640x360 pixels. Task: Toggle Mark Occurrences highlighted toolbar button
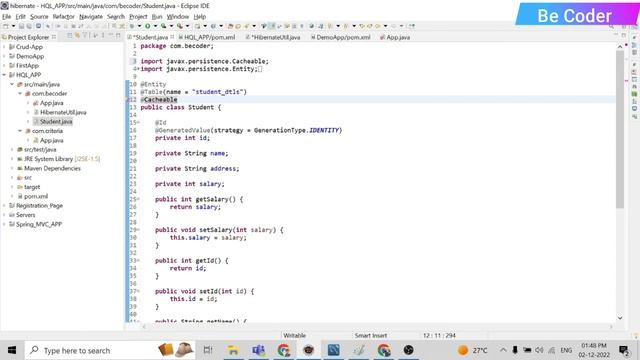[271, 26]
